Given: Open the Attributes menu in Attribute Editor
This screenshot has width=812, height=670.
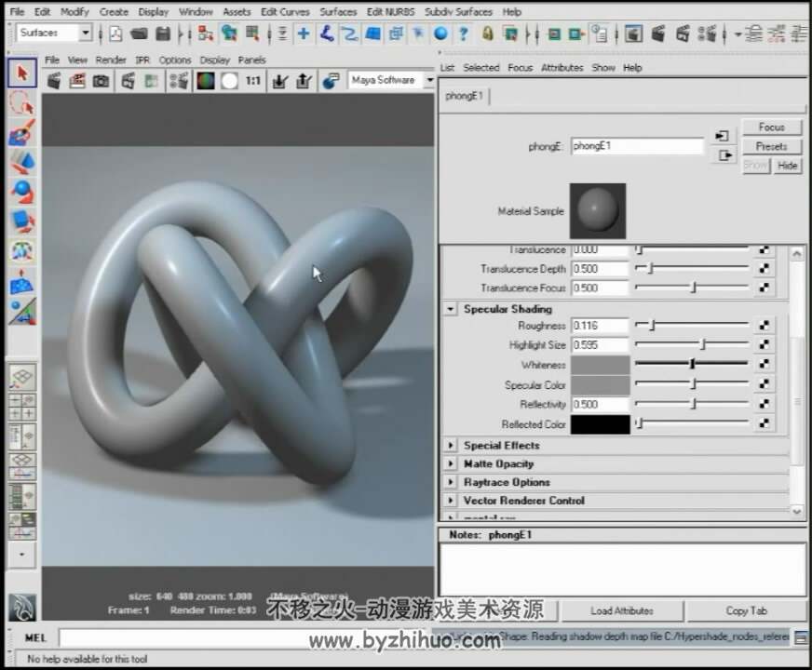Looking at the screenshot, I should [562, 68].
